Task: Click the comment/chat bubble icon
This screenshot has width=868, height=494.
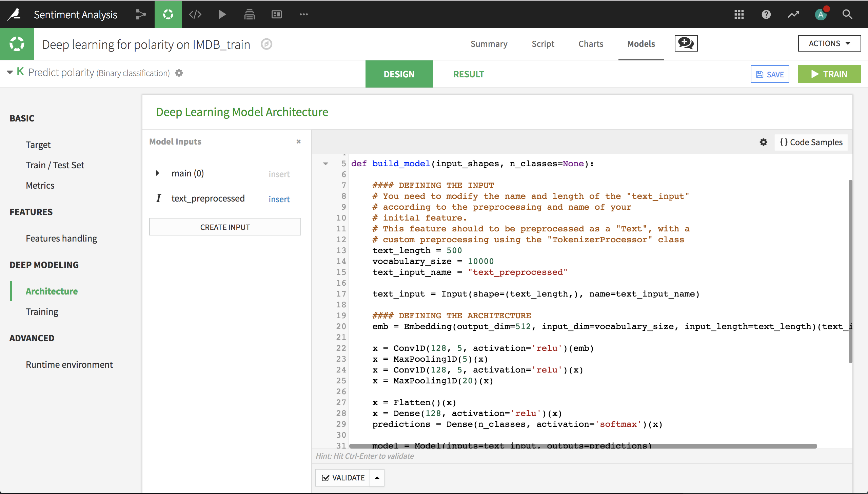Action: point(686,43)
